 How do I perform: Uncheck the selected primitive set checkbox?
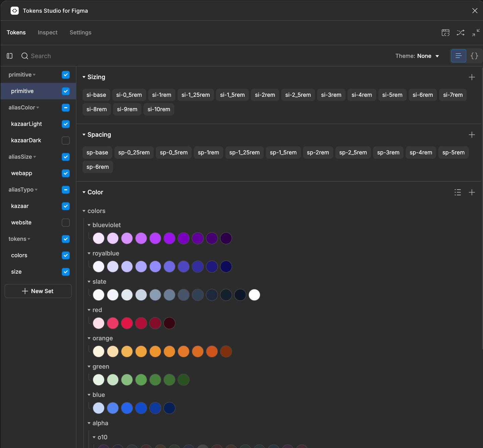point(66,91)
